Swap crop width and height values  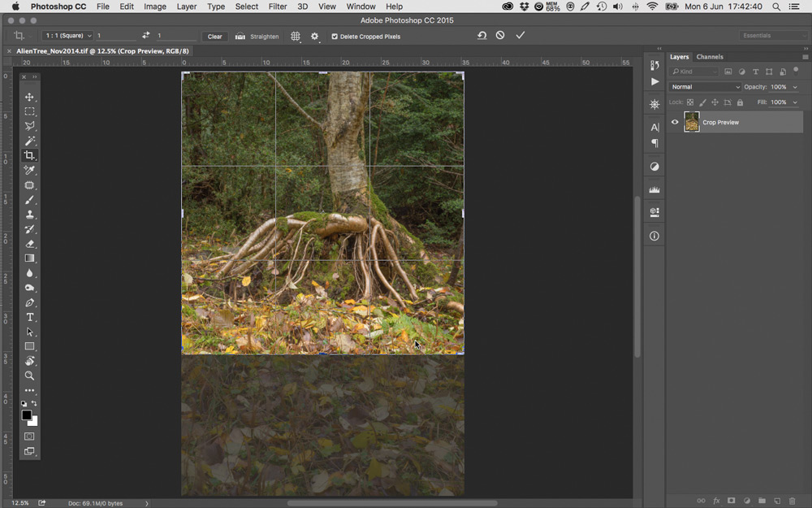(146, 36)
